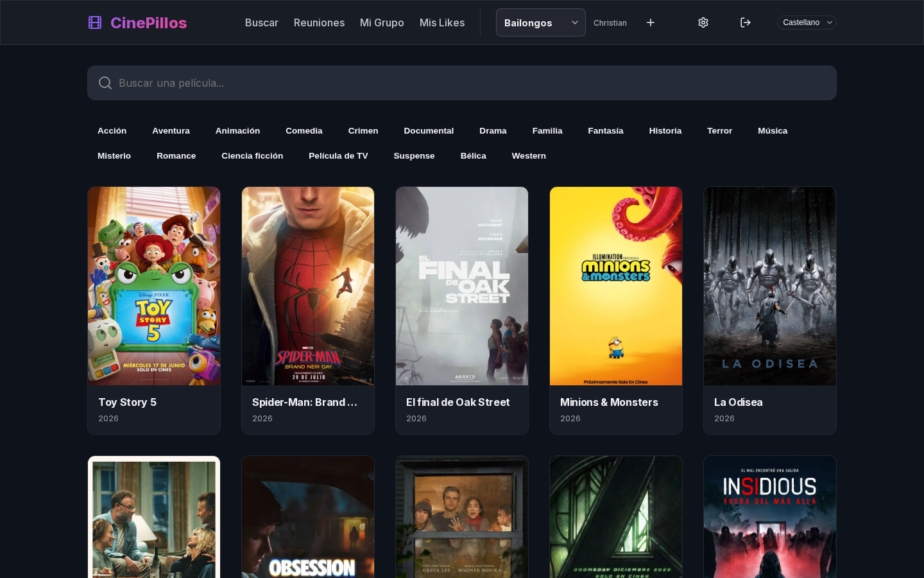Screen dimensions: 924x578
Task: Open the Greta Lee and Wagner Moura poster
Action: pyautogui.click(x=462, y=517)
